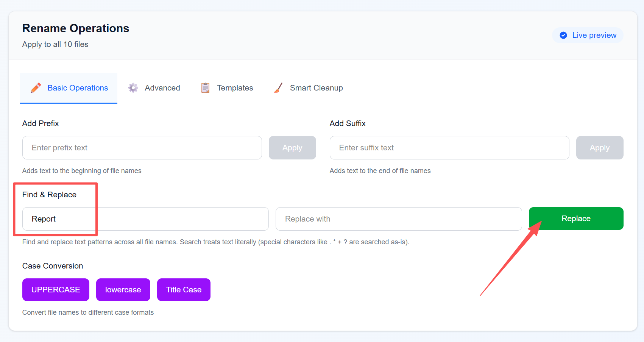Click the gear icon beside Advanced
Image resolution: width=644 pixels, height=342 pixels.
pos(133,88)
